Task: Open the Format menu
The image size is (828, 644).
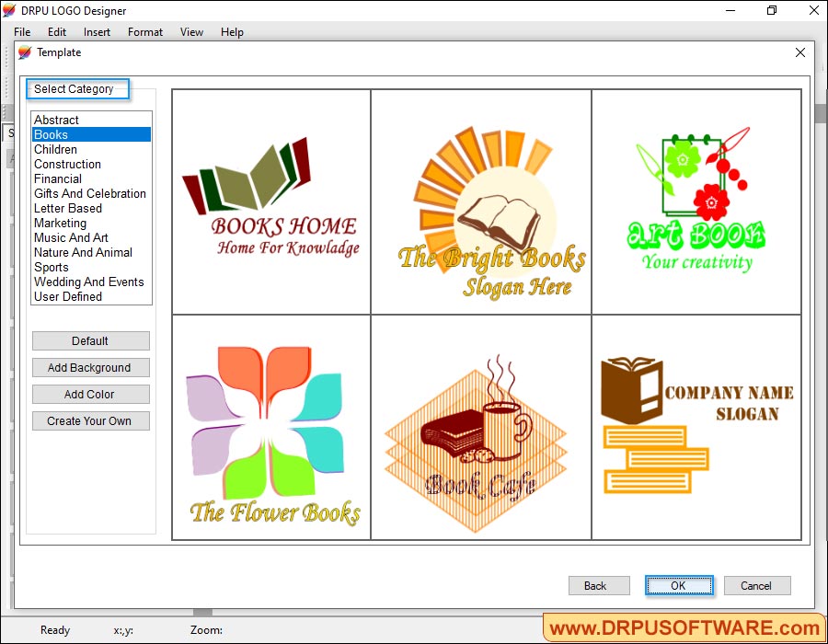Action: [x=144, y=31]
